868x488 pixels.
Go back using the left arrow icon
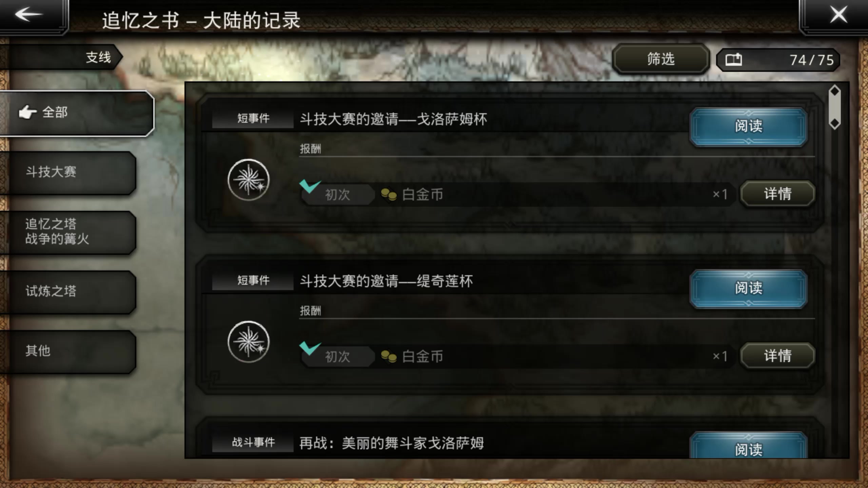(29, 14)
